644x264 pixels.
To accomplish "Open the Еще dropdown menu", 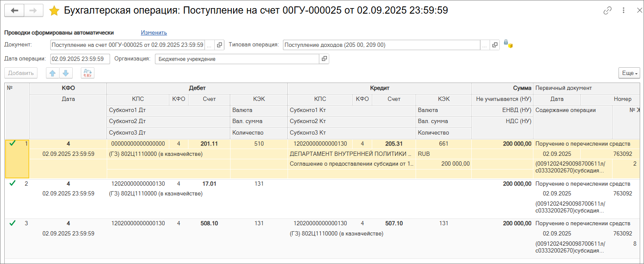I will pyautogui.click(x=630, y=73).
